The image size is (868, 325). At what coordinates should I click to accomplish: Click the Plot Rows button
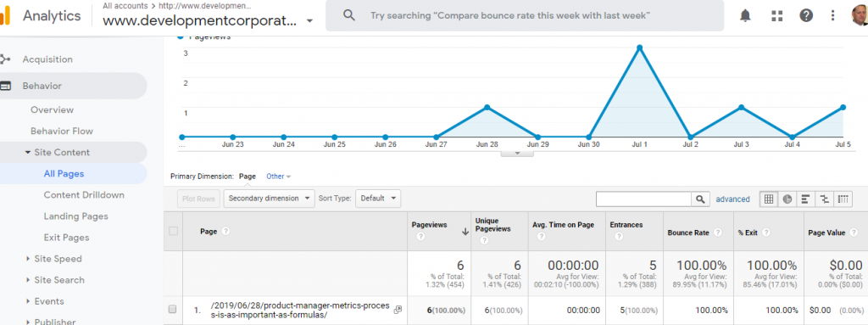[199, 199]
